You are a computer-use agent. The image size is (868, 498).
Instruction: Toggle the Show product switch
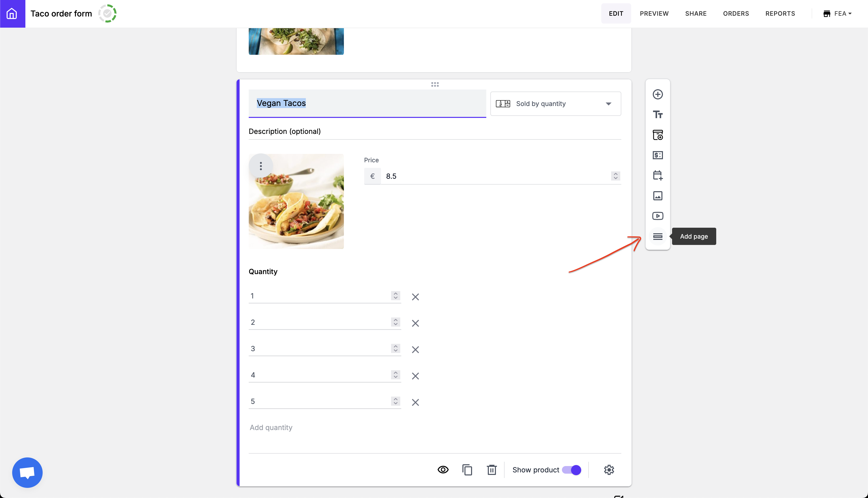[x=572, y=470]
